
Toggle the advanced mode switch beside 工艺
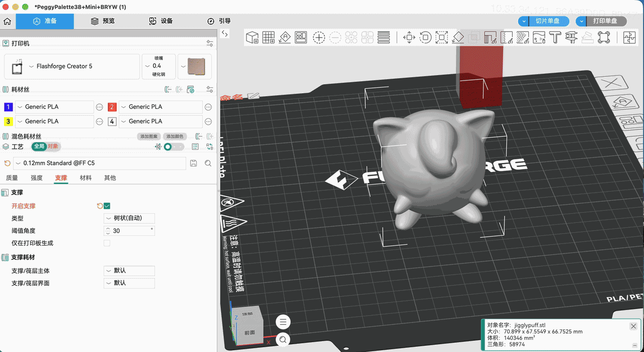pos(174,147)
